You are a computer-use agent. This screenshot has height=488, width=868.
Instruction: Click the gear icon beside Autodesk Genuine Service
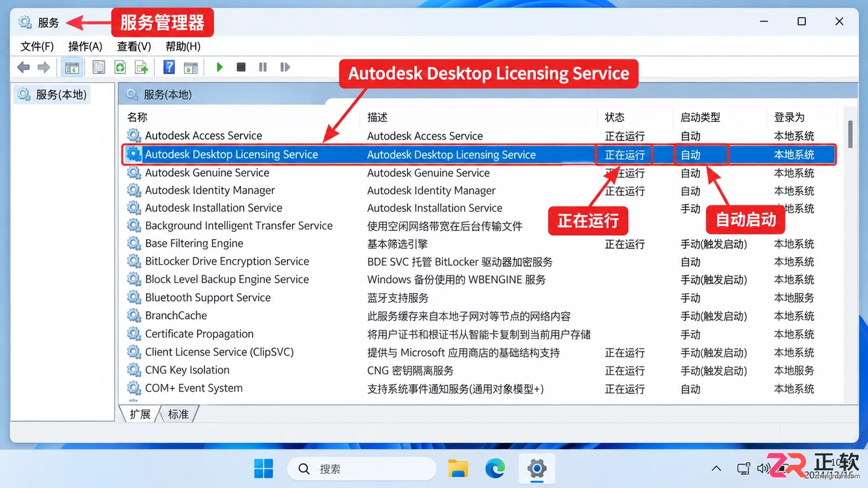tap(134, 172)
